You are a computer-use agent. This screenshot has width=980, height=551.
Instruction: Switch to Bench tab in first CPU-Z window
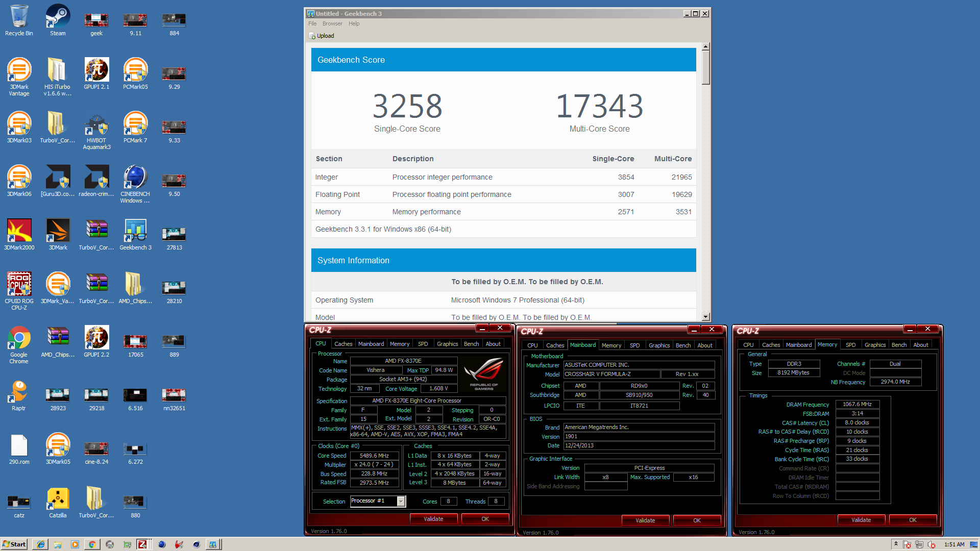pyautogui.click(x=471, y=344)
